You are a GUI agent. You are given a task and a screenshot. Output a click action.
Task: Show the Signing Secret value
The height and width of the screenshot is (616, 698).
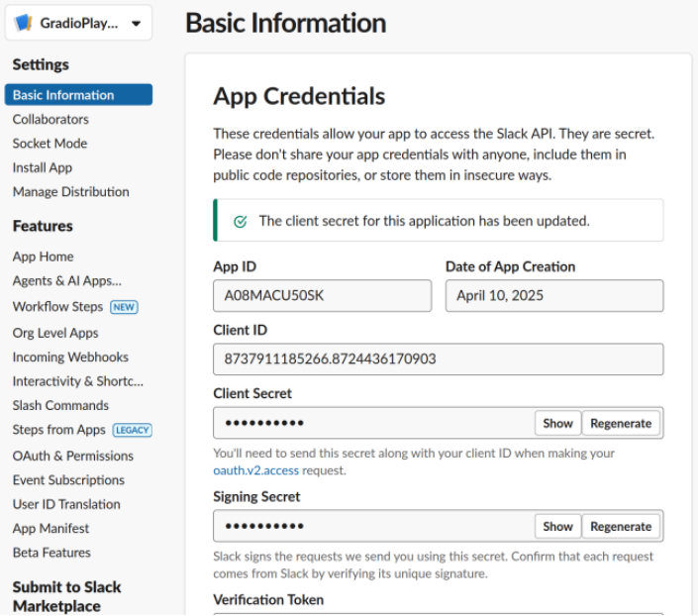[557, 527]
